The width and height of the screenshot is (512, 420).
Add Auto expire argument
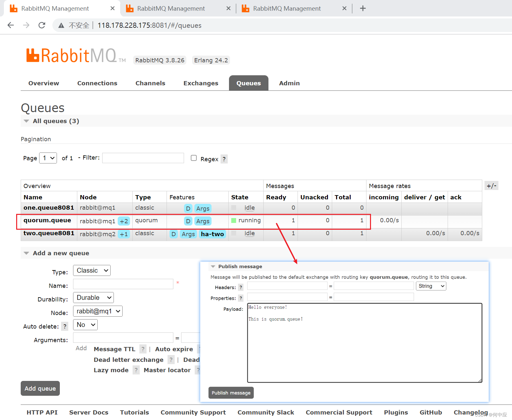point(174,349)
